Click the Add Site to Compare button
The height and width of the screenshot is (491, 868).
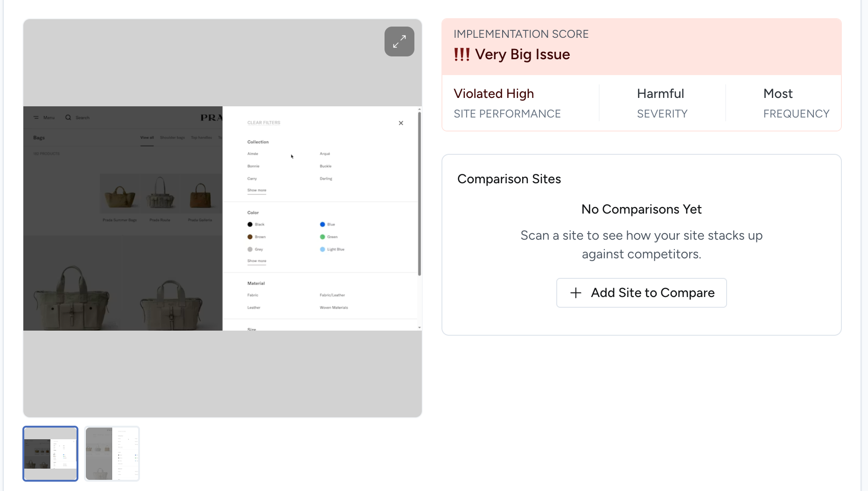641,293
